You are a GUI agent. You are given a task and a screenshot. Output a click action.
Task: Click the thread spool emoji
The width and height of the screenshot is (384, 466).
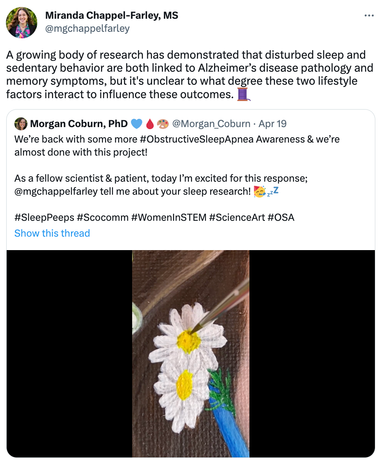[243, 94]
